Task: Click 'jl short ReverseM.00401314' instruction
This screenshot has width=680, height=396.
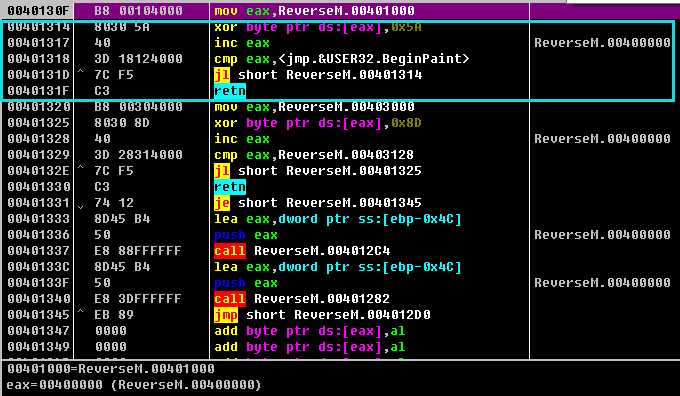Action: [x=318, y=75]
